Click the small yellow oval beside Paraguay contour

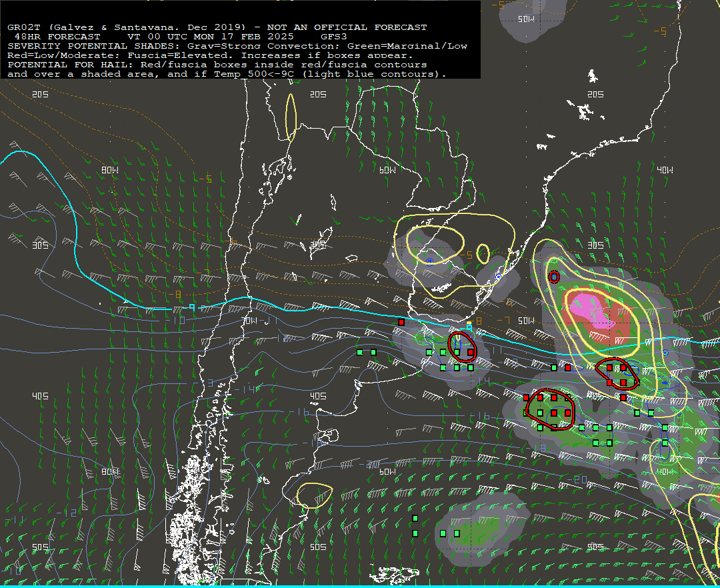click(x=483, y=253)
